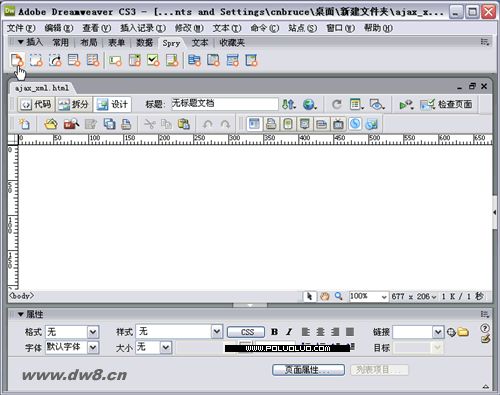Image resolution: width=500 pixels, height=395 pixels.
Task: Insert Spry Validation Textarea
Action: (172, 60)
